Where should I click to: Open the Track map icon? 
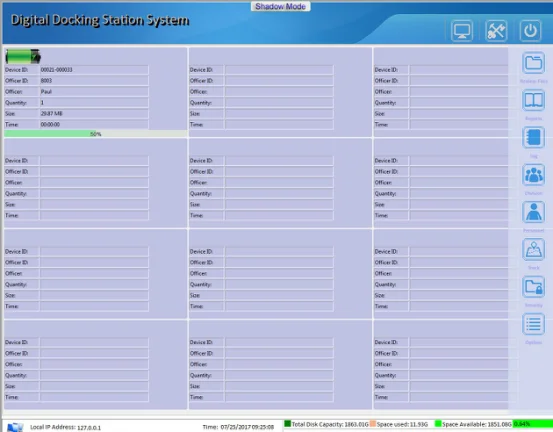pyautogui.click(x=533, y=250)
